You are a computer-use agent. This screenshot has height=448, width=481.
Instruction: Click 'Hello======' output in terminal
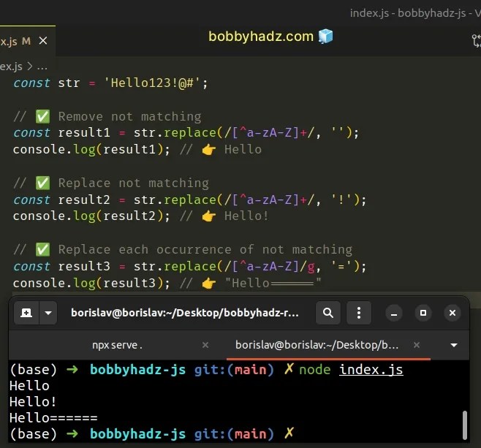[x=53, y=418]
